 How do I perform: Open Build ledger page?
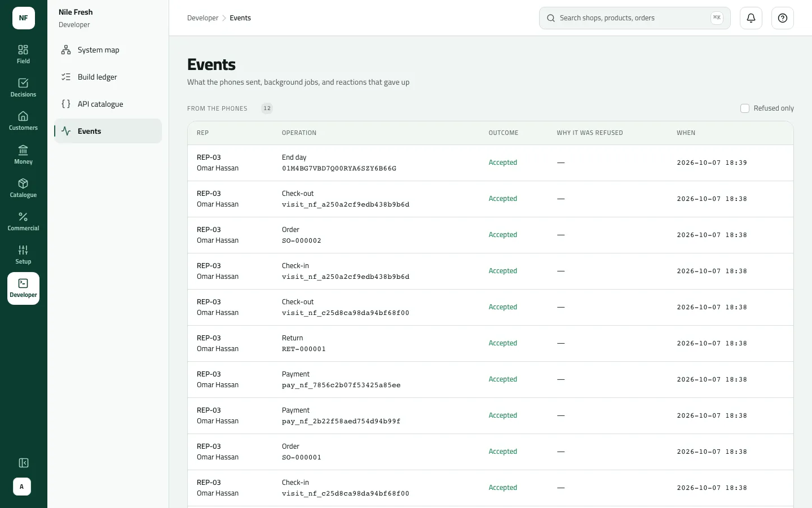click(x=108, y=77)
